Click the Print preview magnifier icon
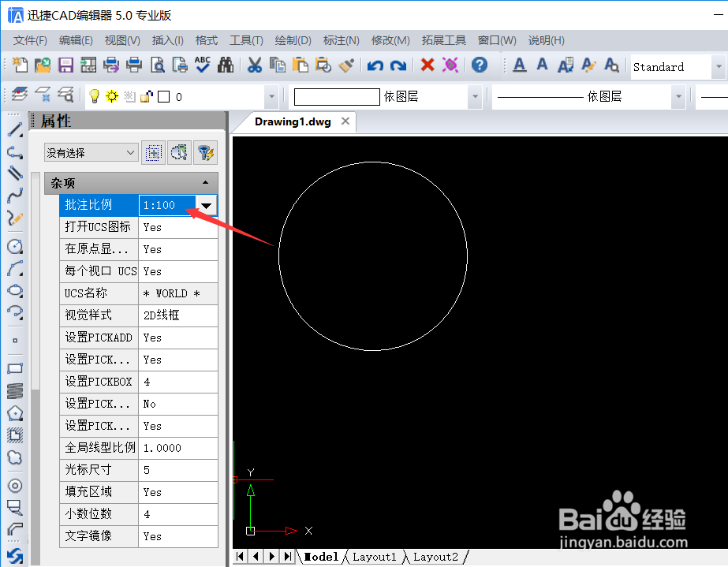 click(x=158, y=65)
